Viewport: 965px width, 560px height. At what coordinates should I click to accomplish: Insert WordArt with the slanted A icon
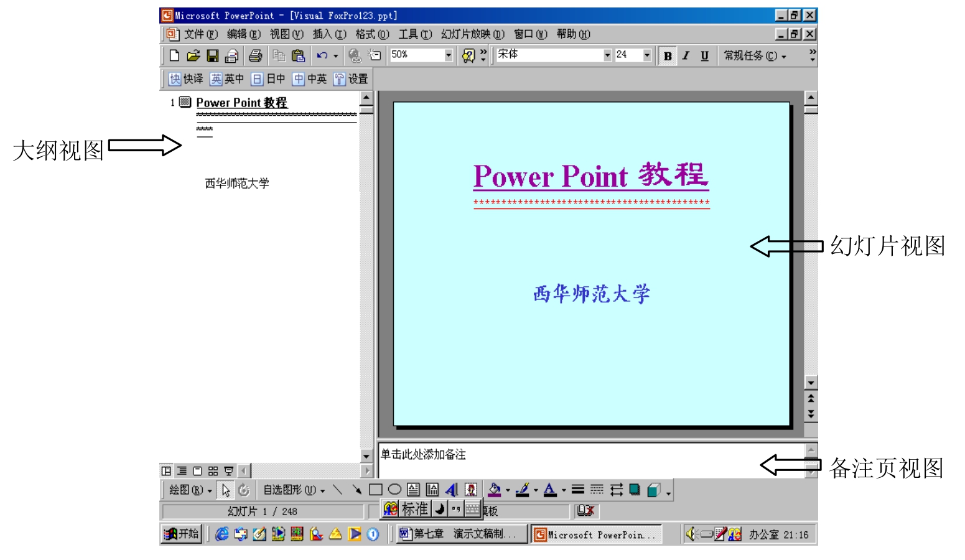[452, 490]
